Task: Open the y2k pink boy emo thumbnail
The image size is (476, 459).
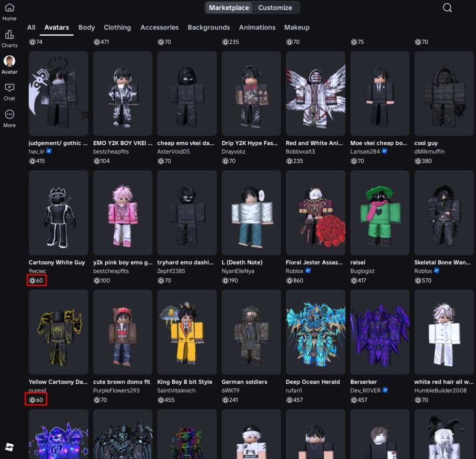Action: (x=123, y=213)
